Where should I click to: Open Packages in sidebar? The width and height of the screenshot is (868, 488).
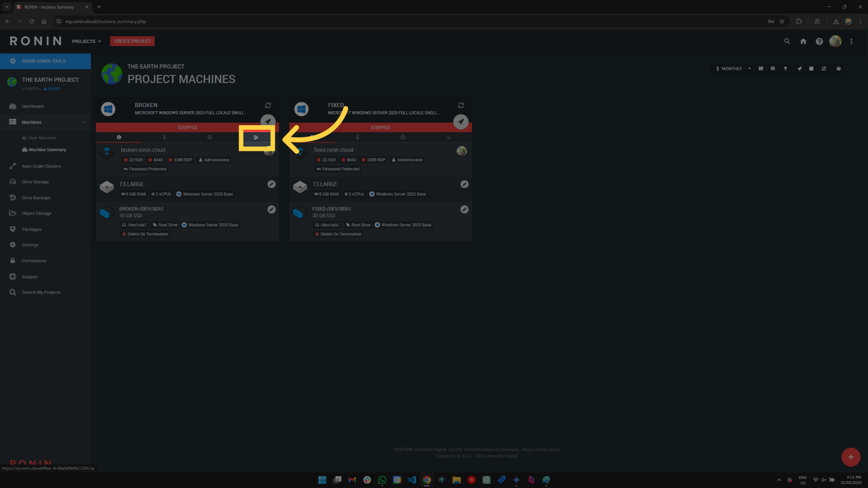(32, 229)
